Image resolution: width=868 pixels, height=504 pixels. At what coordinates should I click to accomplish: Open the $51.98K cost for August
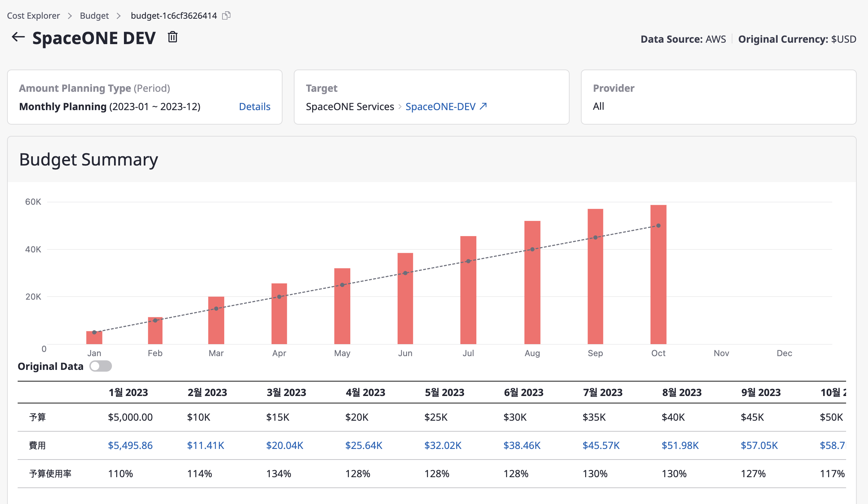click(x=680, y=445)
